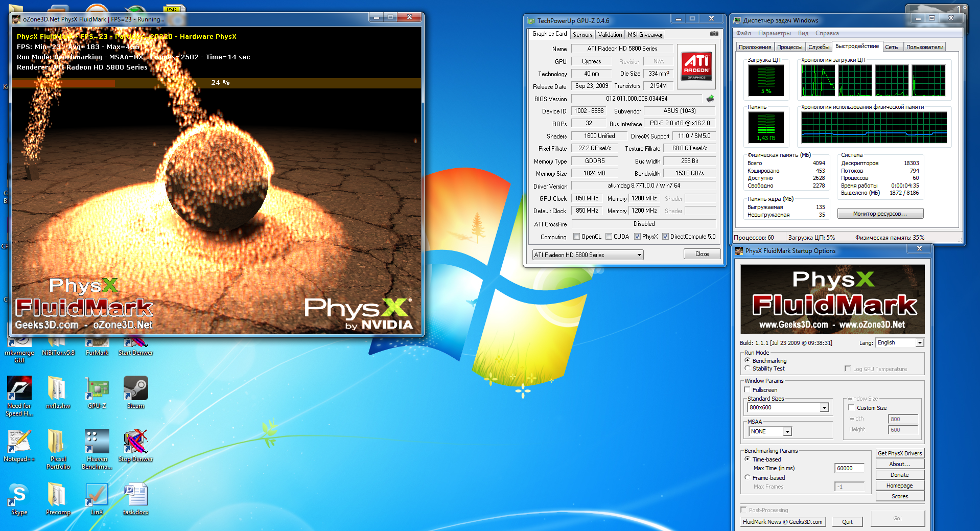980x531 pixels.
Task: Launch the Notepad++ desktop shortcut
Action: click(19, 445)
